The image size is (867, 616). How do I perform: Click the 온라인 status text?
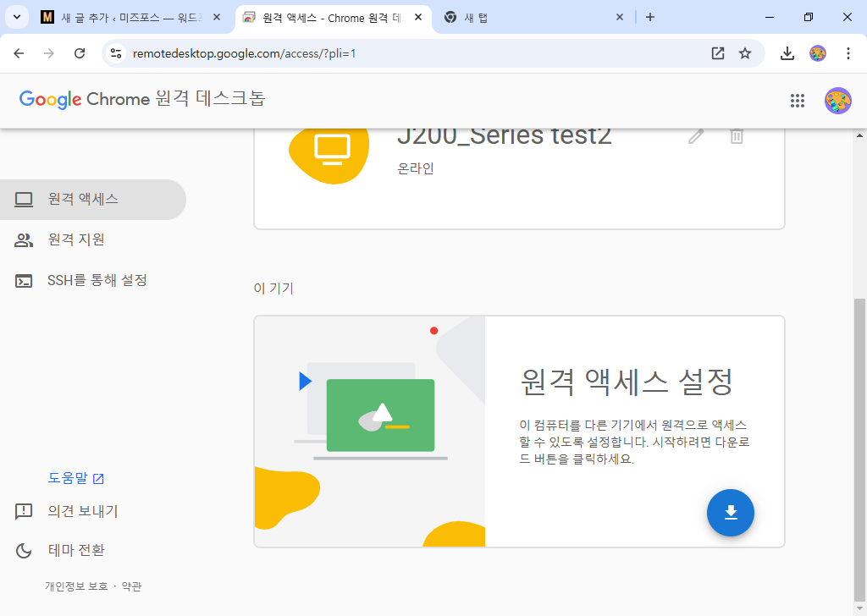pyautogui.click(x=416, y=168)
